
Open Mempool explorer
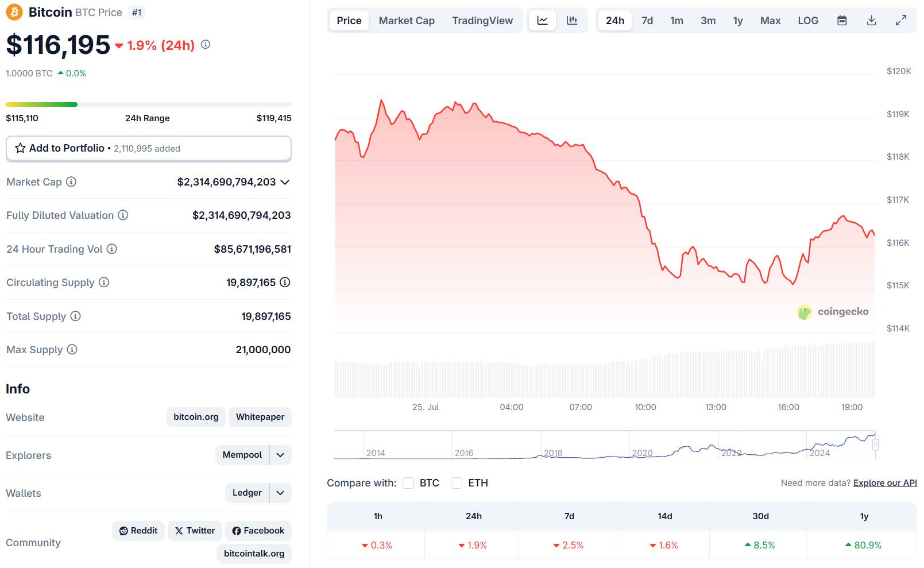[242, 455]
